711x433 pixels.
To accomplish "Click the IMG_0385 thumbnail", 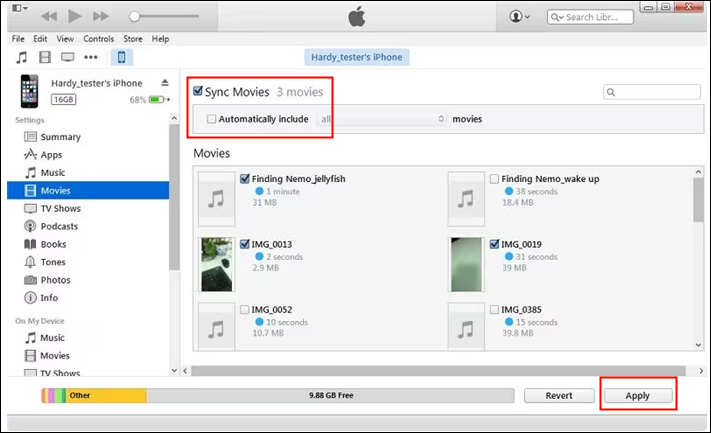I will coord(466,326).
